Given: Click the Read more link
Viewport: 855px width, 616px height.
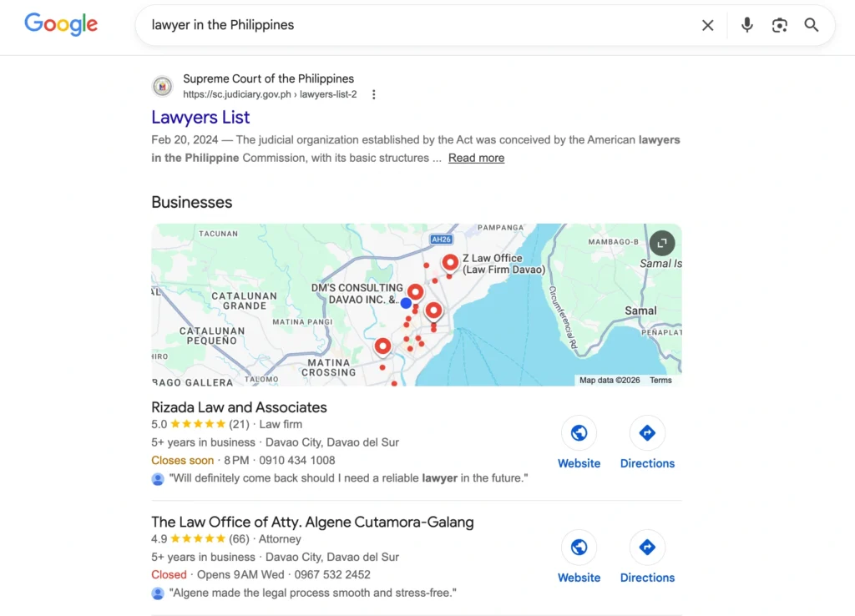Looking at the screenshot, I should coord(476,158).
